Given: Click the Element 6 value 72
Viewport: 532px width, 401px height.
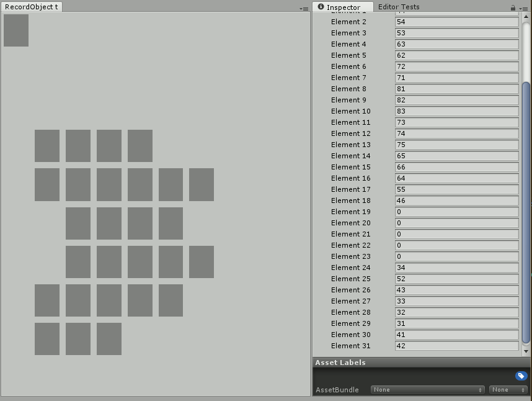Looking at the screenshot, I should point(457,66).
